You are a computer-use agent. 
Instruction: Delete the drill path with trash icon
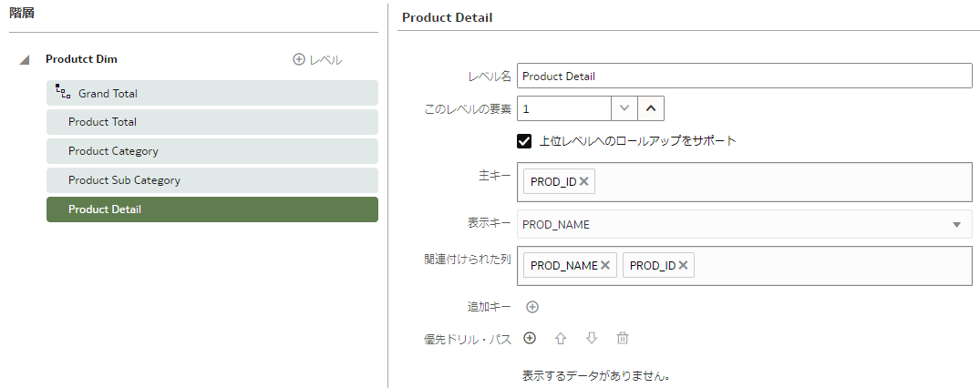click(623, 338)
